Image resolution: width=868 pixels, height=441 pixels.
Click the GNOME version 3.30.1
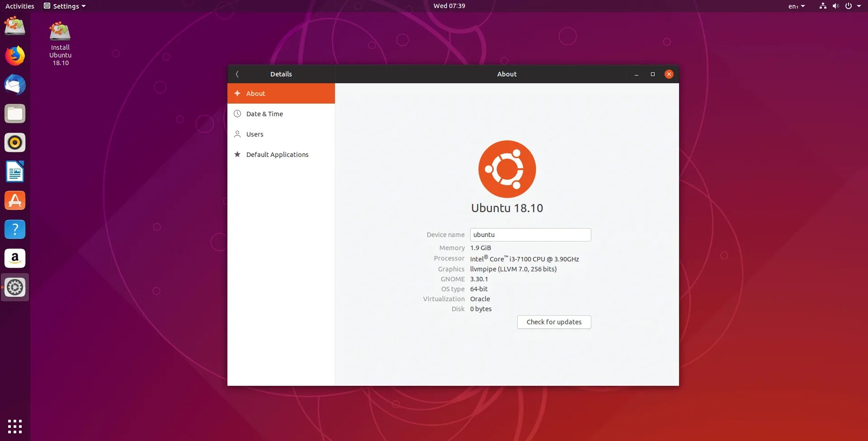click(479, 279)
